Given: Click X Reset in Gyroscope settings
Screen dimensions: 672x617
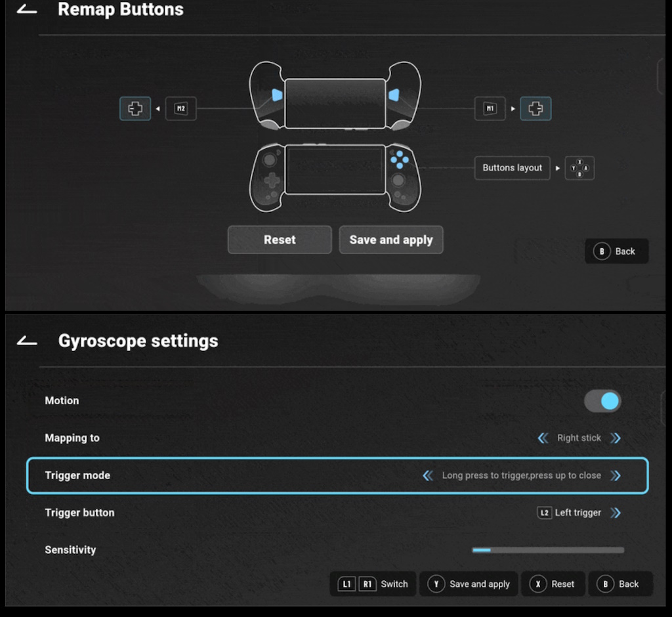Looking at the screenshot, I should pos(553,584).
